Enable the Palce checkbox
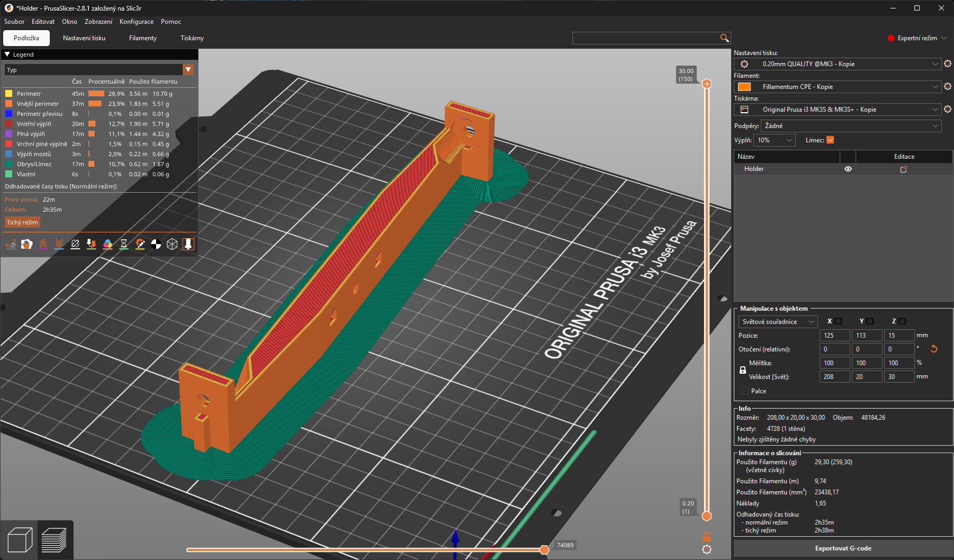Image resolution: width=954 pixels, height=560 pixels. (745, 391)
